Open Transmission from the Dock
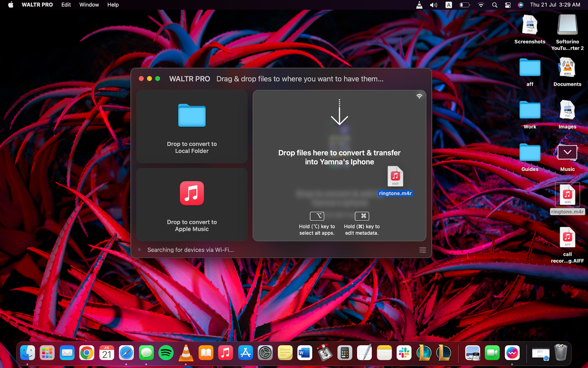This screenshot has height=368, width=588. pos(325,353)
